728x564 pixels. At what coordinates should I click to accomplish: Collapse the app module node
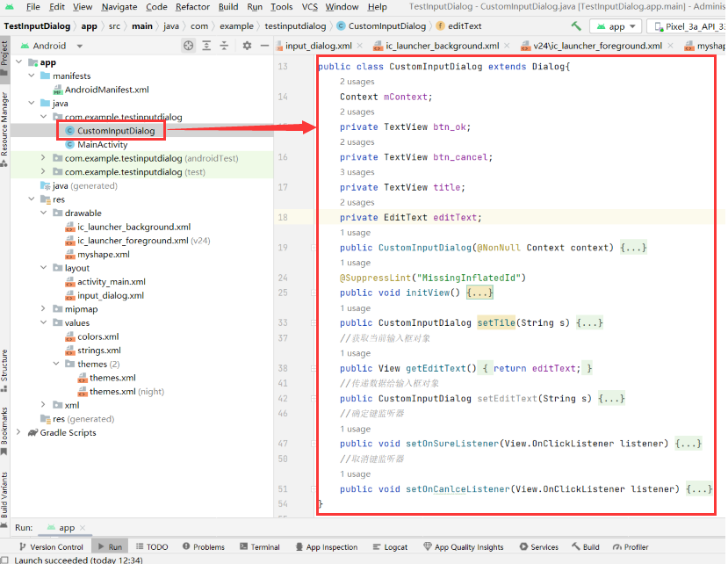click(19, 61)
